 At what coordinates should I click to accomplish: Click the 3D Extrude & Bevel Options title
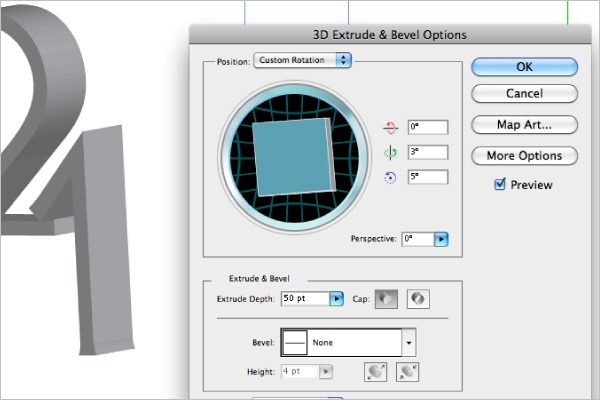coord(390,35)
